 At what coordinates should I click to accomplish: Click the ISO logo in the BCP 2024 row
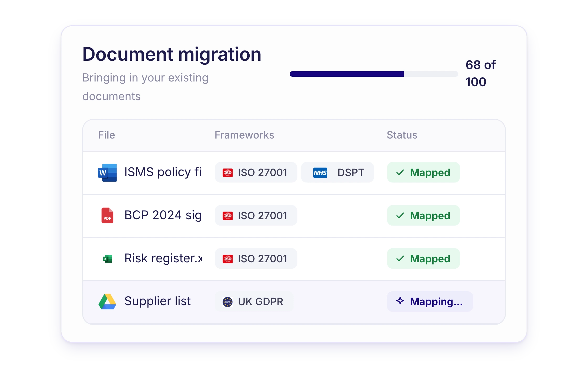[x=228, y=216]
